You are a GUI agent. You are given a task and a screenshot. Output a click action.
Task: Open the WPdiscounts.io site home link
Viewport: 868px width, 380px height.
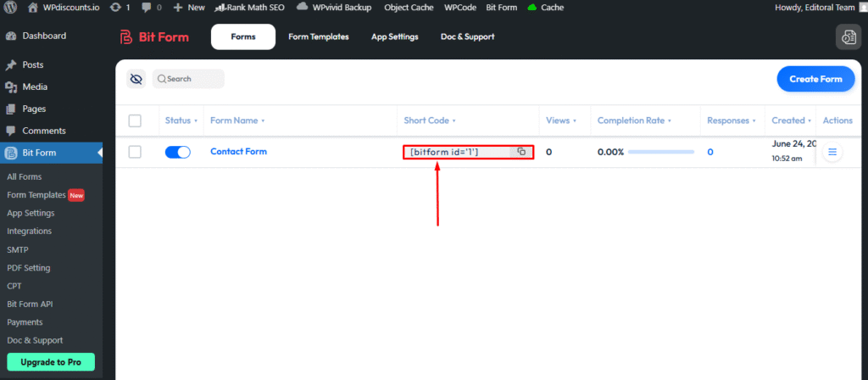click(x=64, y=7)
